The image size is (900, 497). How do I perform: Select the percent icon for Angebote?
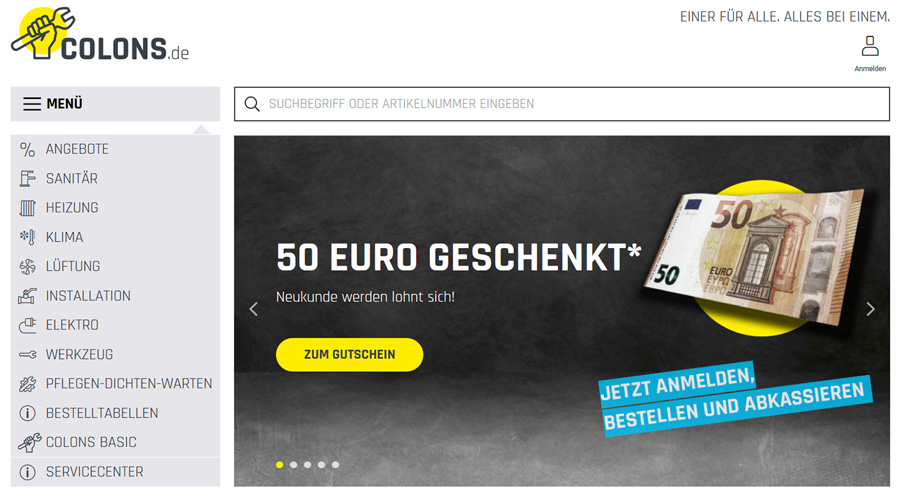tap(27, 149)
